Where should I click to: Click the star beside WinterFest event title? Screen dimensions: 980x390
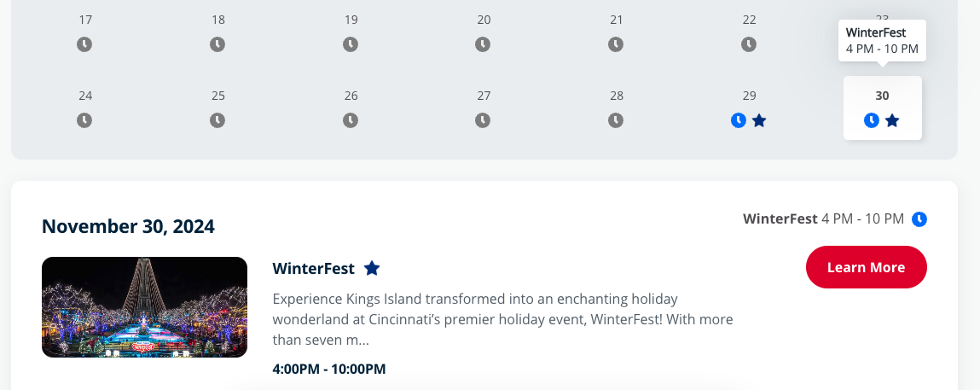coord(372,268)
